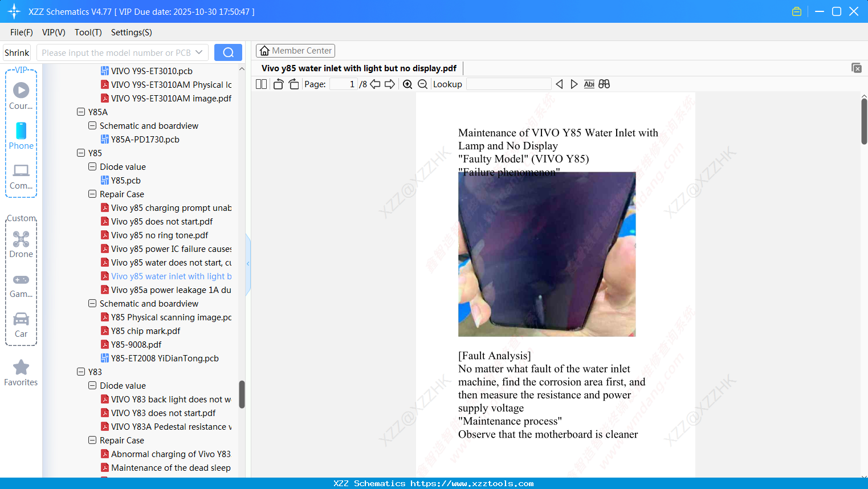Zoom in on the PDF
This screenshot has height=489, width=868.
coord(407,84)
